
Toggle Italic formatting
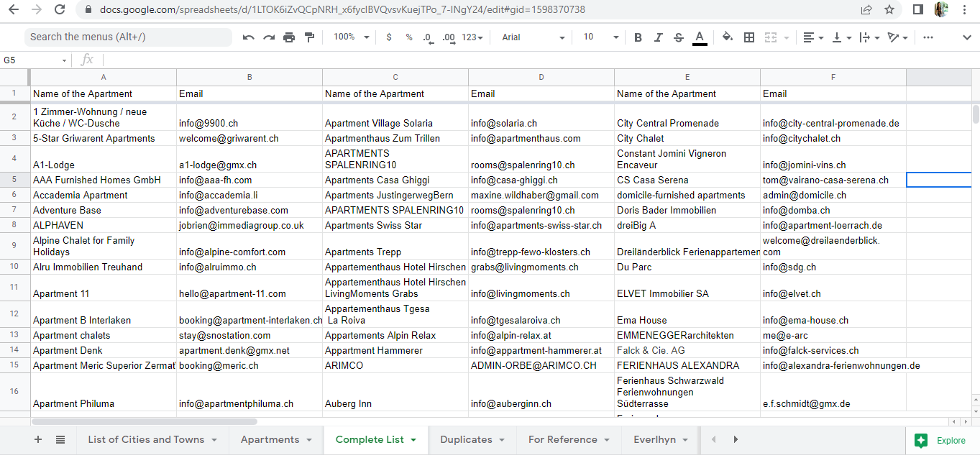click(x=658, y=37)
